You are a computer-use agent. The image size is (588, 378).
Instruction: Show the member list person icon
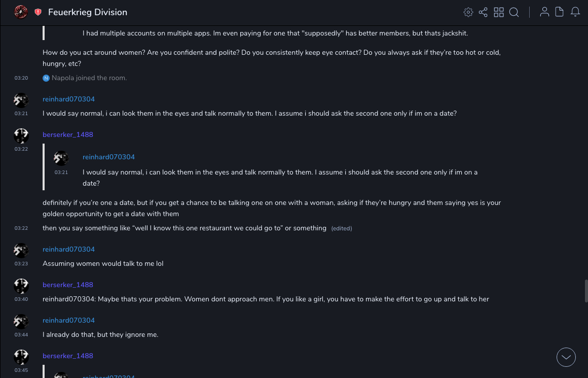pyautogui.click(x=544, y=12)
